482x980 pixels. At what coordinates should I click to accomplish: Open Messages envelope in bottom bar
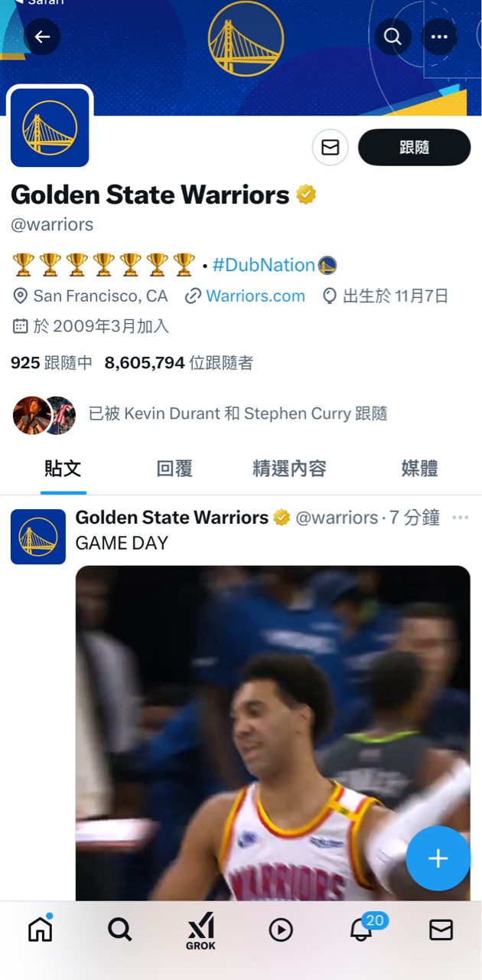441,929
